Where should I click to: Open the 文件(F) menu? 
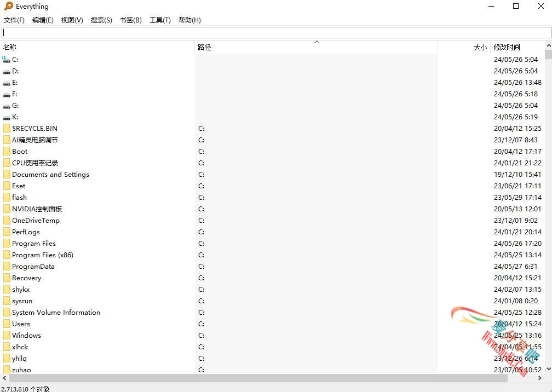(14, 20)
